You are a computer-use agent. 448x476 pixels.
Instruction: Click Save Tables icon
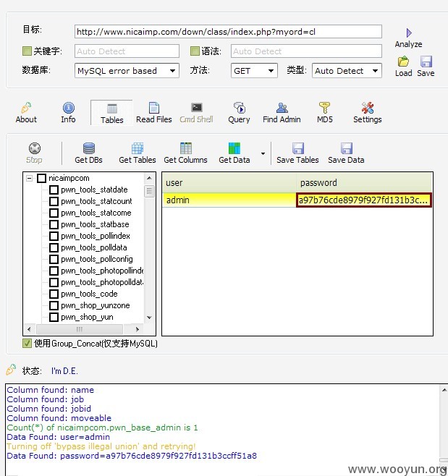[x=298, y=148]
